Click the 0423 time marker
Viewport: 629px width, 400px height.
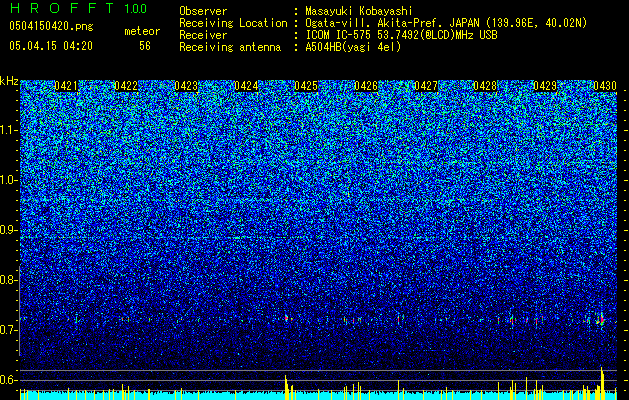186,86
